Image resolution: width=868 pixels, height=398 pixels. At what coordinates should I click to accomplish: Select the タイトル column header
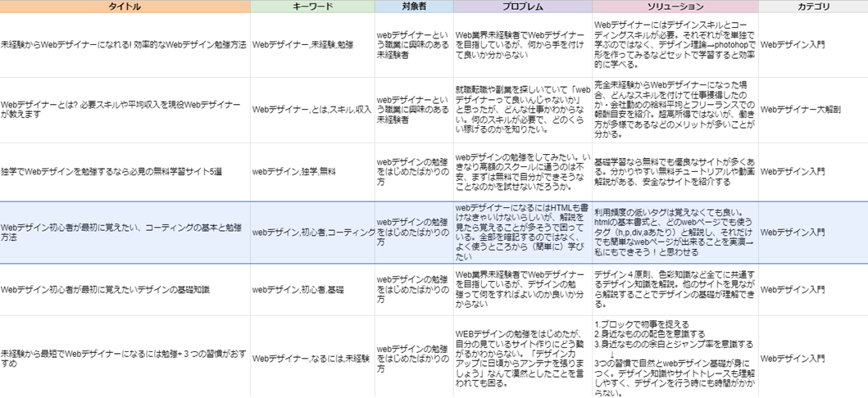[125, 7]
